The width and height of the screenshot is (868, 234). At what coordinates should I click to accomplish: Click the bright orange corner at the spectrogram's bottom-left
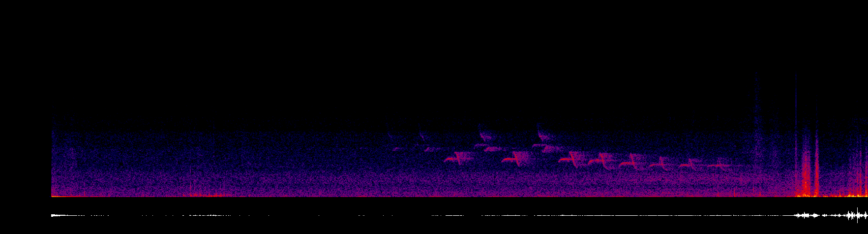pos(55,195)
